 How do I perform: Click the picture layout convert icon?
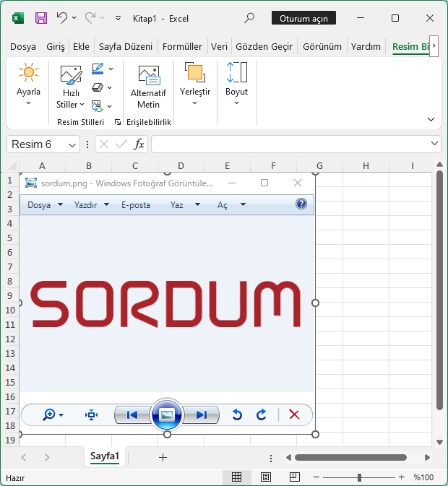click(97, 106)
